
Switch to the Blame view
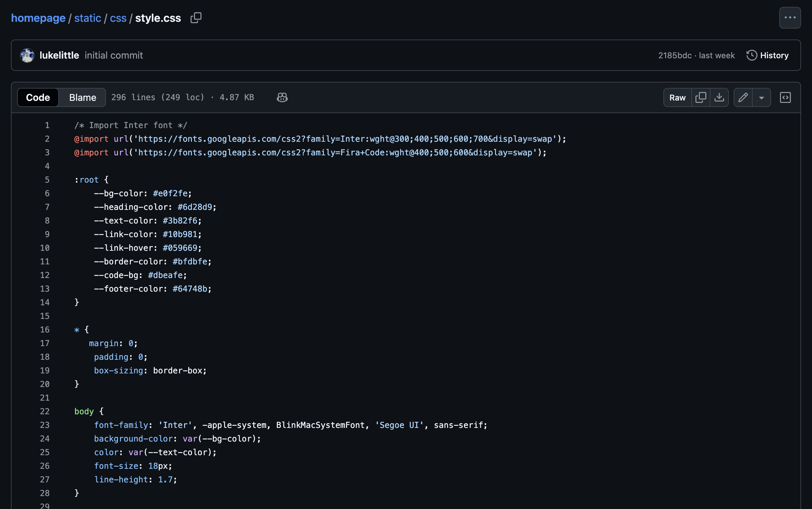point(82,97)
